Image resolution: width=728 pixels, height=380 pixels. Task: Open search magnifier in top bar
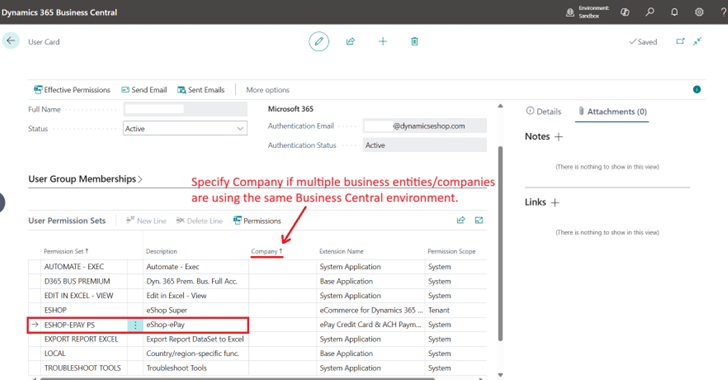tap(650, 12)
